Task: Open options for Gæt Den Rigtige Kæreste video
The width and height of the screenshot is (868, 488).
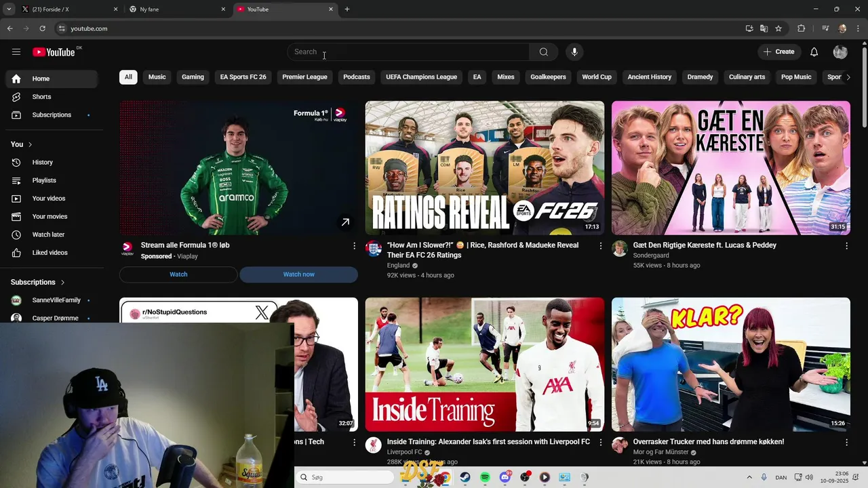Action: tap(846, 246)
